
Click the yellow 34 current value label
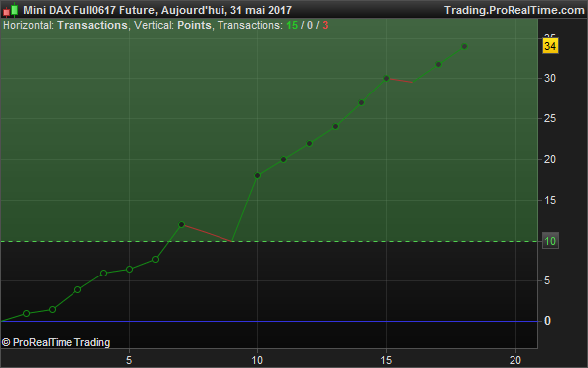550,46
